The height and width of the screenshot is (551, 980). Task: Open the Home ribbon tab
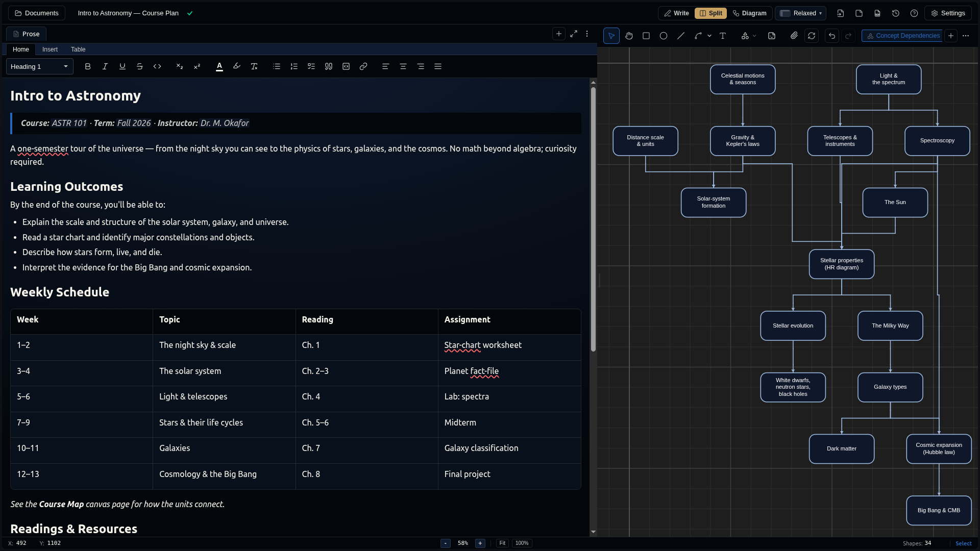tap(21, 49)
